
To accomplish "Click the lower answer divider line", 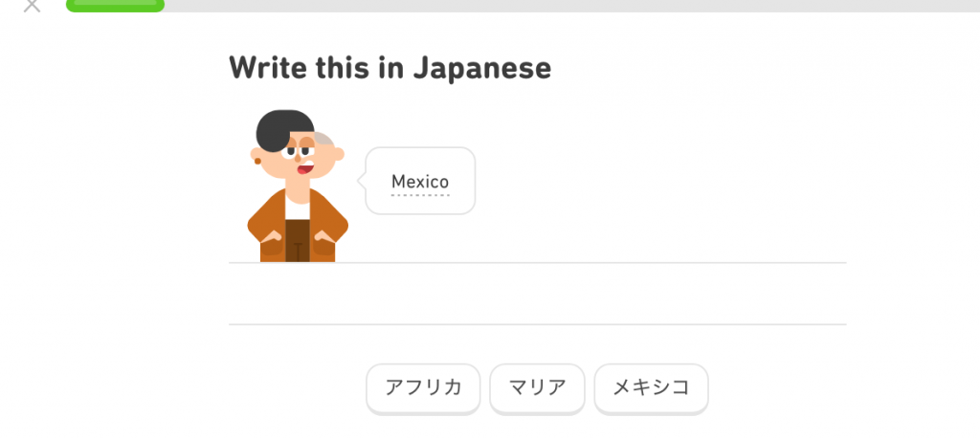I will (537, 324).
